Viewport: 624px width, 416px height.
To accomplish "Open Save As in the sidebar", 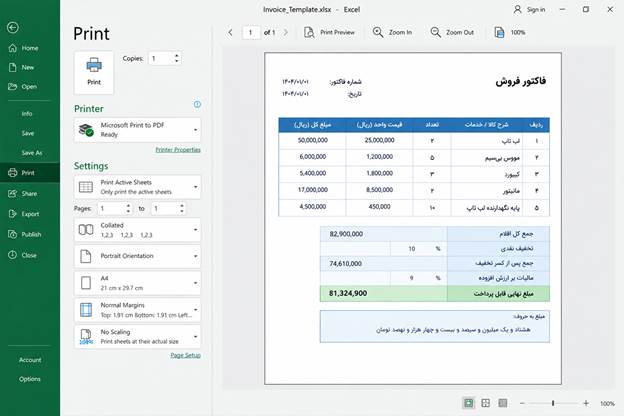I will click(x=30, y=153).
